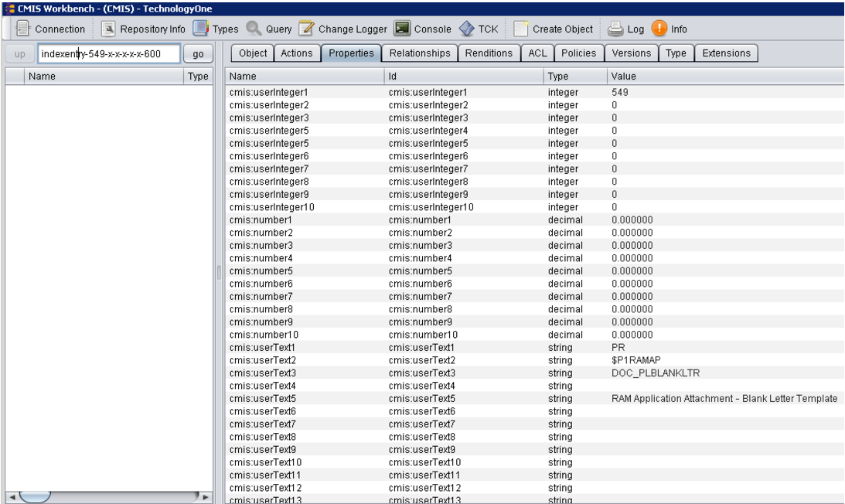Viewport: 845px width, 504px height.
Task: Open the Versions tab
Action: [x=632, y=53]
